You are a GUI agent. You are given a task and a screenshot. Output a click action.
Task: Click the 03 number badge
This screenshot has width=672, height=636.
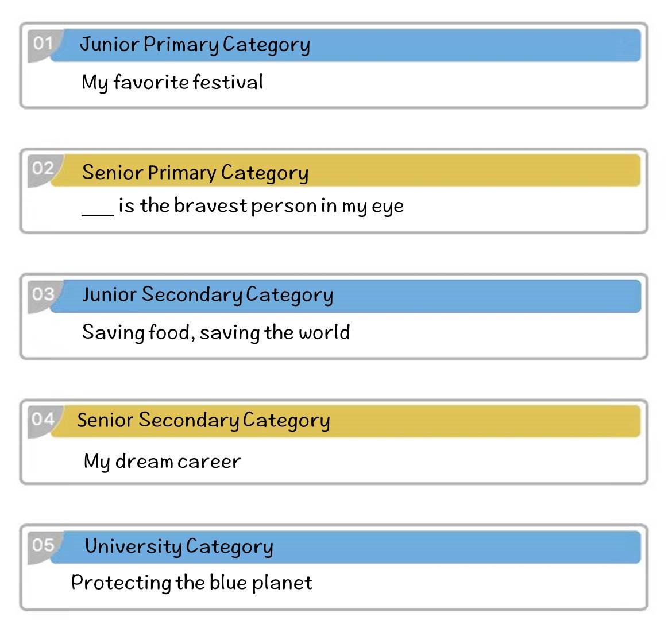43,295
